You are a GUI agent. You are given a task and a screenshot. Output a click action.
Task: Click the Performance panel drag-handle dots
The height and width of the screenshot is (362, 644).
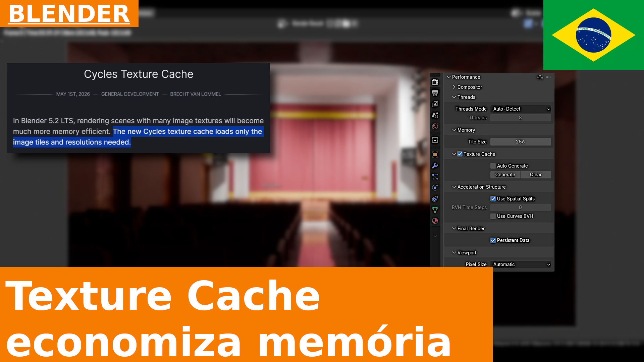click(548, 77)
